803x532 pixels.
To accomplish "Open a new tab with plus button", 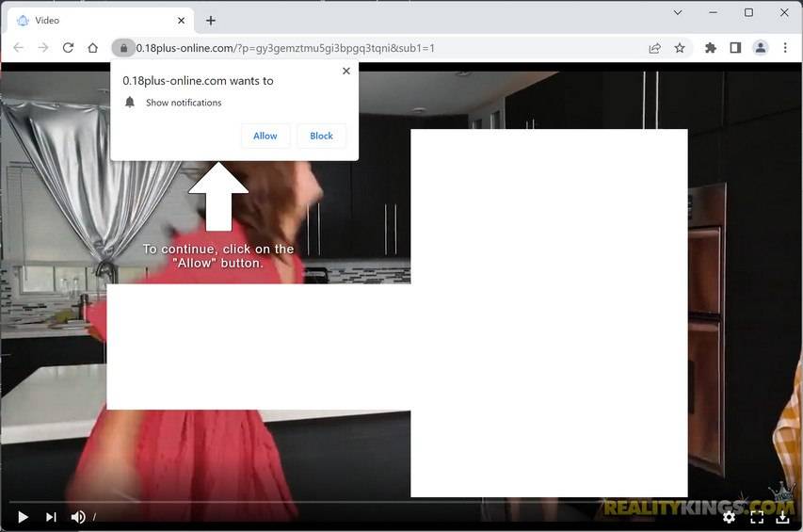I will pyautogui.click(x=211, y=21).
